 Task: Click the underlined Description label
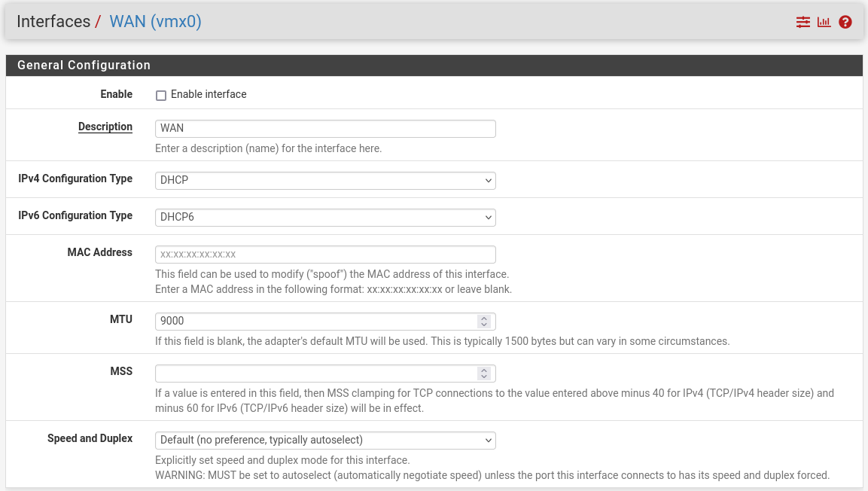[105, 127]
